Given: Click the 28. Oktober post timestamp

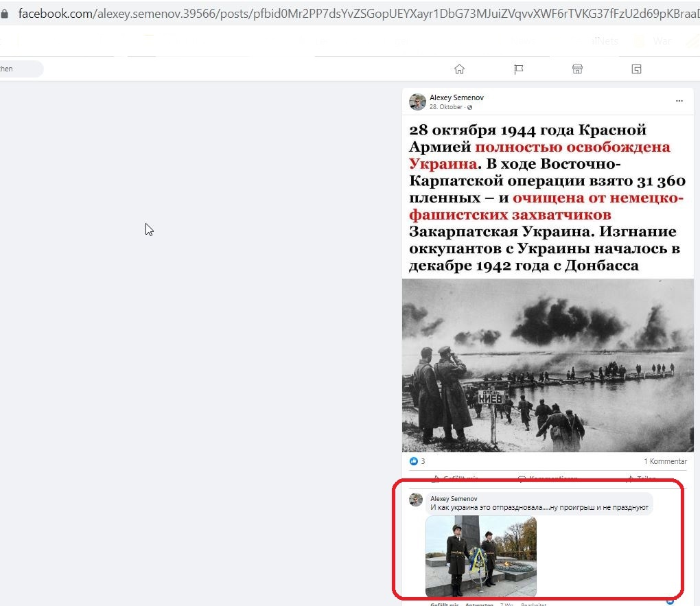Looking at the screenshot, I should click(445, 107).
